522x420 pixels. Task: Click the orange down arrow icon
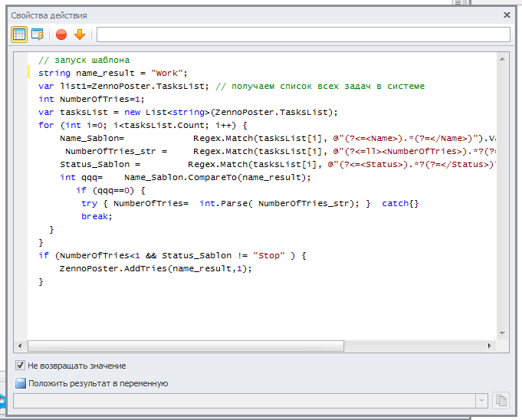click(x=80, y=34)
